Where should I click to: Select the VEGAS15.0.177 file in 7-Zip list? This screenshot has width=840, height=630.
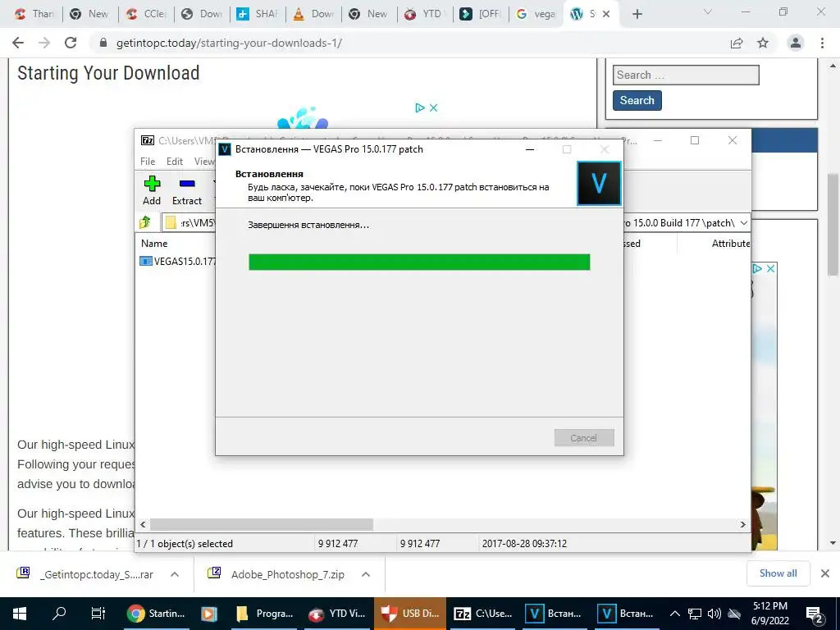(x=178, y=262)
